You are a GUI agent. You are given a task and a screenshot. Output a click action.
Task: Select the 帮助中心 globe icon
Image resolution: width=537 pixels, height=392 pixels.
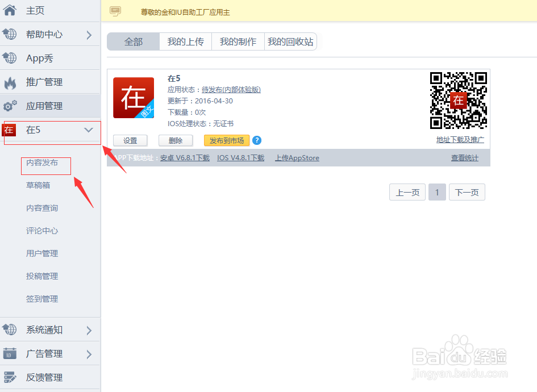coord(10,34)
